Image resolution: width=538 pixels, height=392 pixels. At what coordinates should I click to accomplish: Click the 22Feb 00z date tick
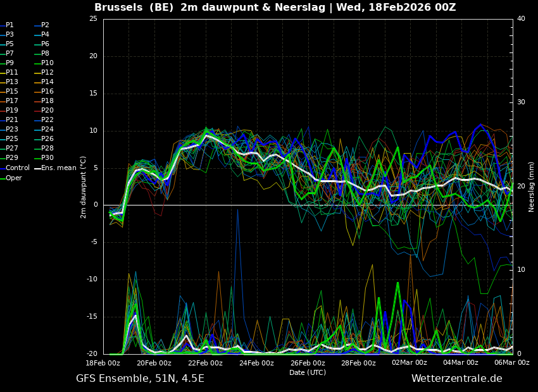tap(206, 362)
